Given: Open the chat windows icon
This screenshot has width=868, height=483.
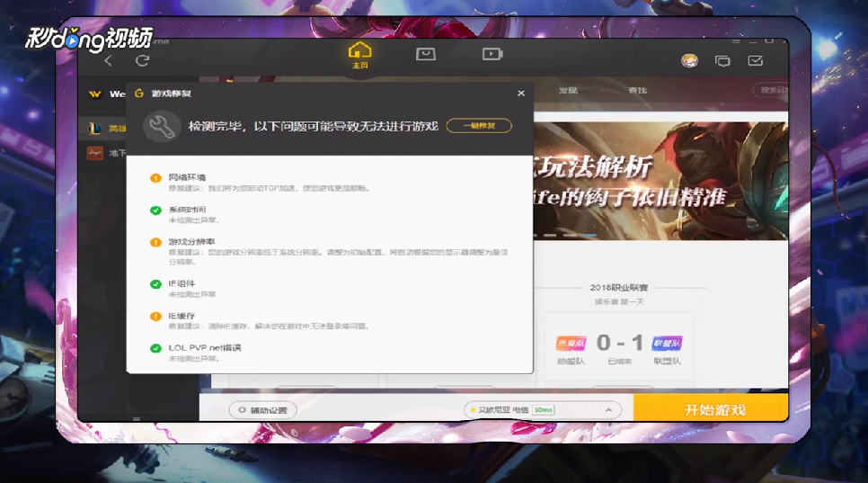Looking at the screenshot, I should 722,61.
